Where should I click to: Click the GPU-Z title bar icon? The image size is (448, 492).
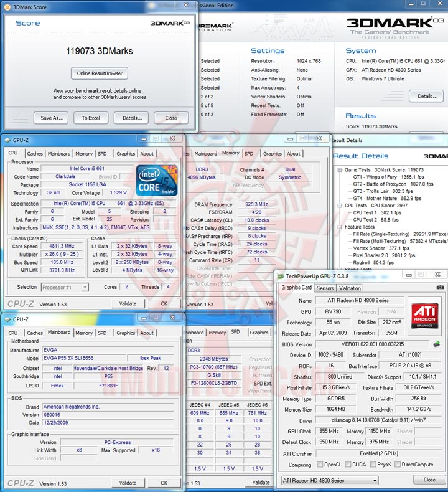[x=280, y=276]
